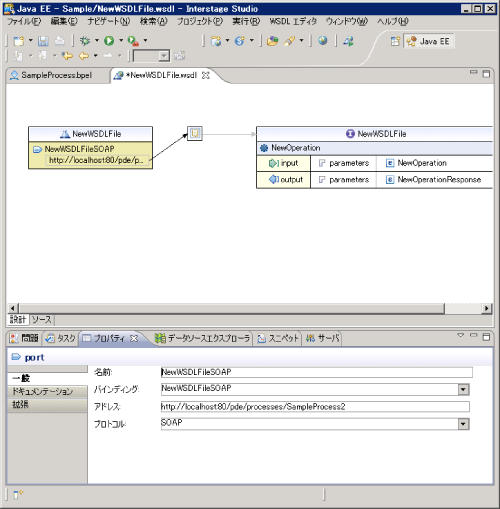Click the new servlet S icon
Image resolution: width=500 pixels, height=509 pixels.
(240, 41)
